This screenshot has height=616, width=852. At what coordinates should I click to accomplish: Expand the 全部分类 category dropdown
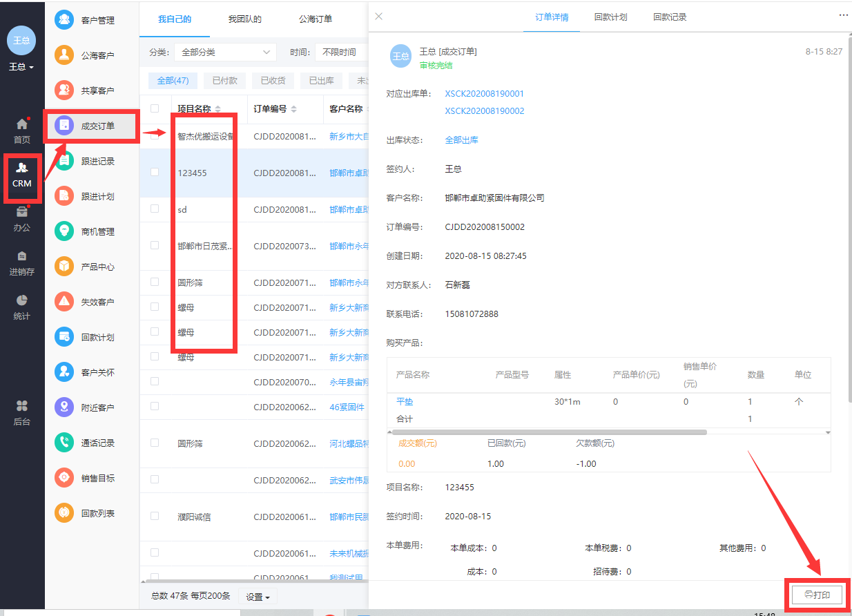point(225,52)
